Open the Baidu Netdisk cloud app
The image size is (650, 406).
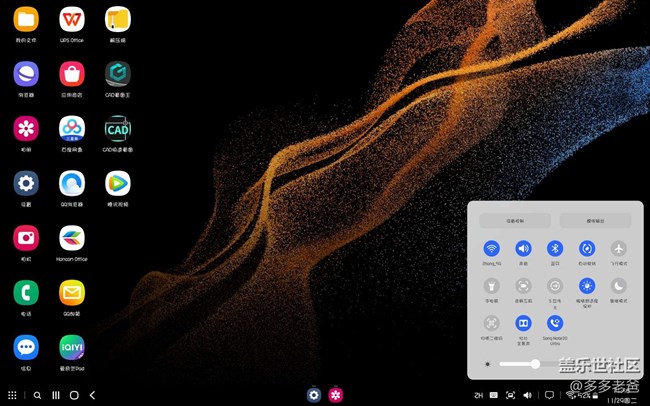[71, 128]
